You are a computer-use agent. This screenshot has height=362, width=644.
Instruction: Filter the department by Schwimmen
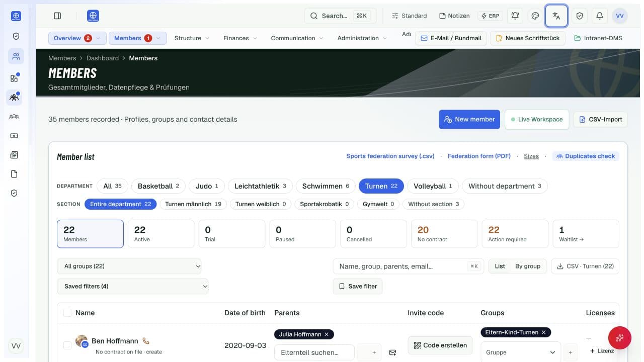[326, 186]
